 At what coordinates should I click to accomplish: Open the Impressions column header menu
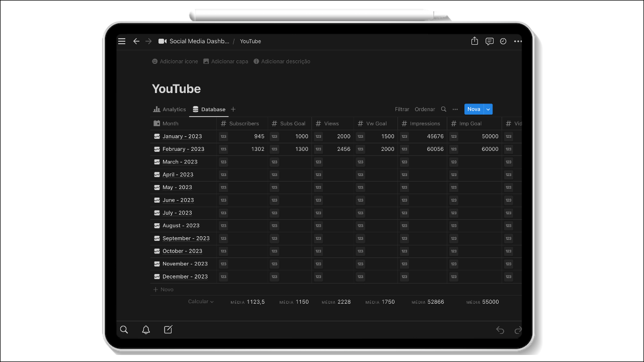[x=422, y=123]
